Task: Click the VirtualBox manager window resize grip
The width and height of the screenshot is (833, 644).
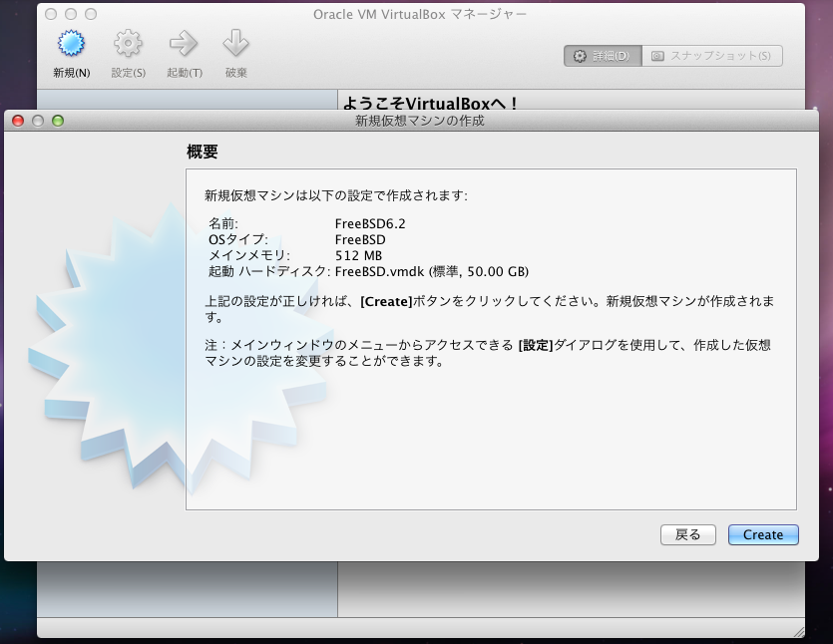Action: click(798, 632)
